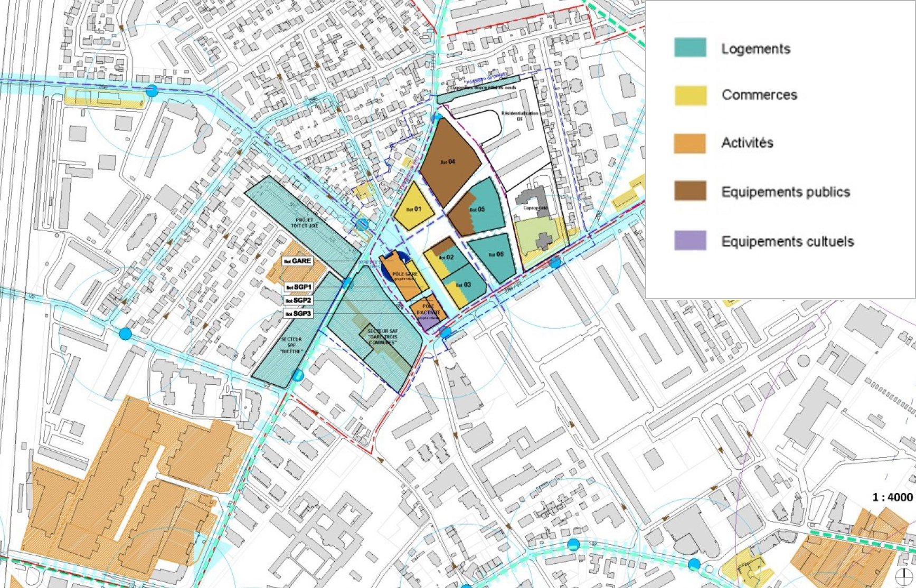
Task: Click the purple Equipements cultuels legend swatch
Action: 690,240
